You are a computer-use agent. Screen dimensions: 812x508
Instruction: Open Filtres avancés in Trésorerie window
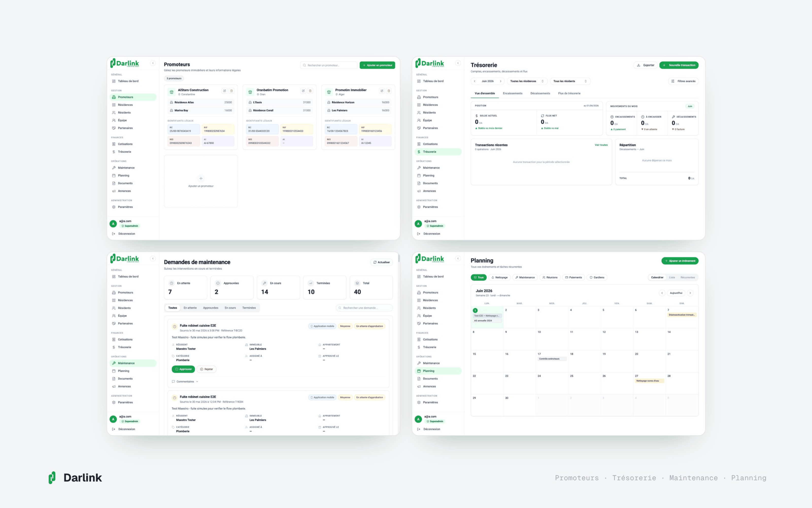[x=683, y=81]
